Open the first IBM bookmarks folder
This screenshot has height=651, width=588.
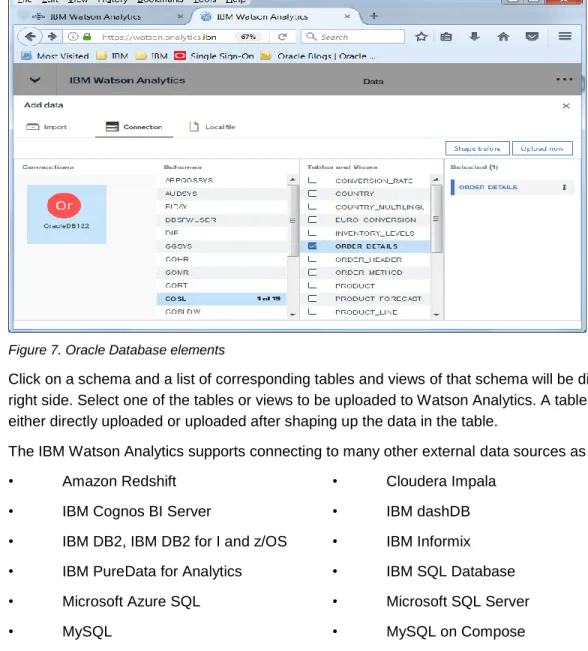point(112,56)
